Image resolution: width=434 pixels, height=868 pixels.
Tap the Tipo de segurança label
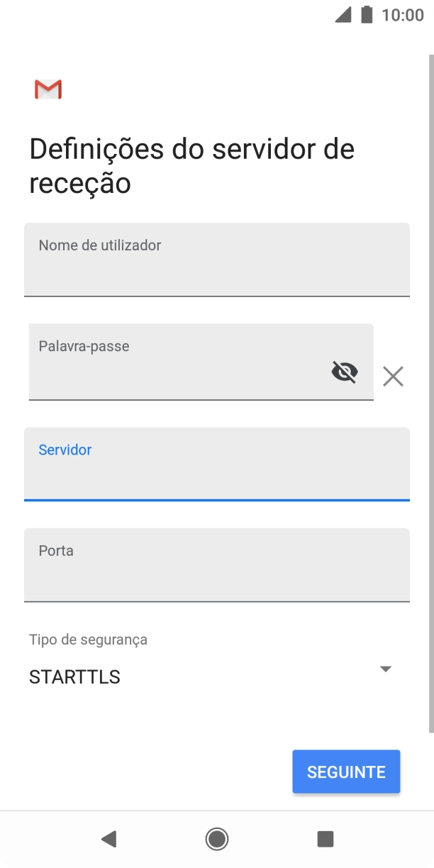[87, 639]
